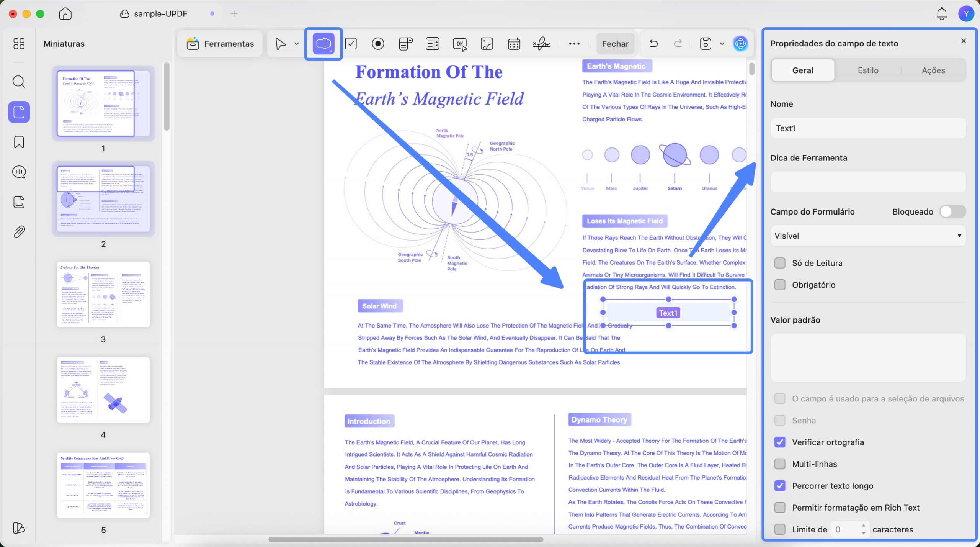Screen dimensions: 980x547
Task: Open the Ferramentas menu button
Action: 220,44
